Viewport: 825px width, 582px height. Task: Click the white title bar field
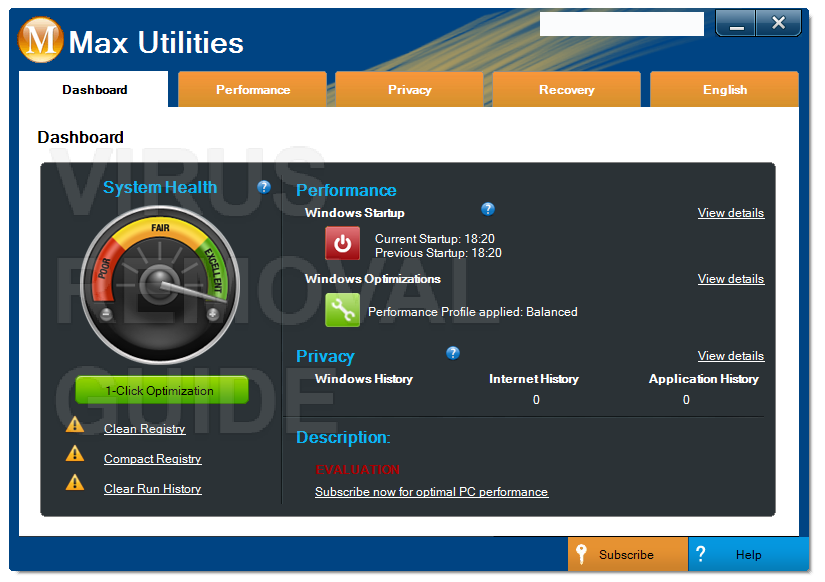622,24
